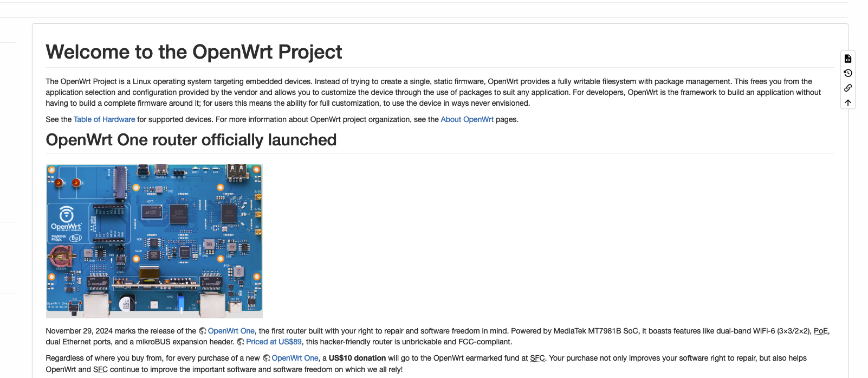Click the 'MediaTek MT7981B SoC' text
Viewport: 868px width, 378px height.
595,331
